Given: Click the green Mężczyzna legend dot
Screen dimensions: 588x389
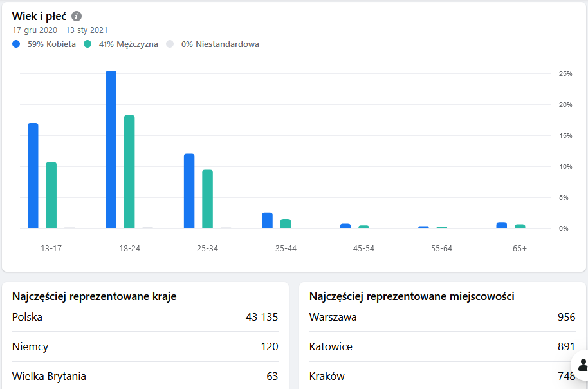Looking at the screenshot, I should 87,44.
